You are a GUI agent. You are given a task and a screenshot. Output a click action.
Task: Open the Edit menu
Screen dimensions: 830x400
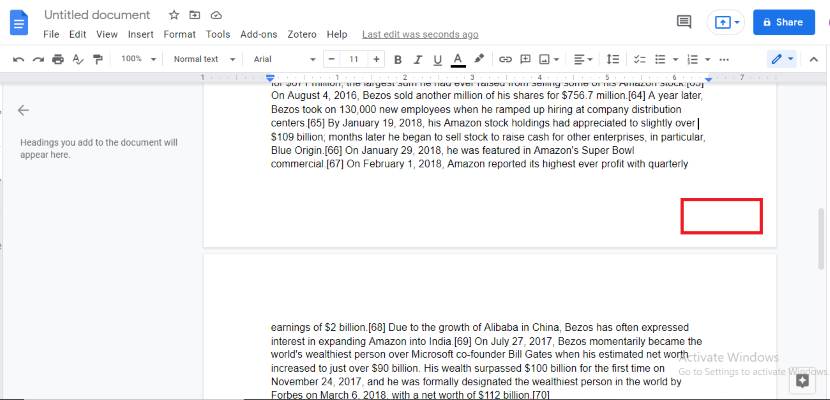[77, 34]
